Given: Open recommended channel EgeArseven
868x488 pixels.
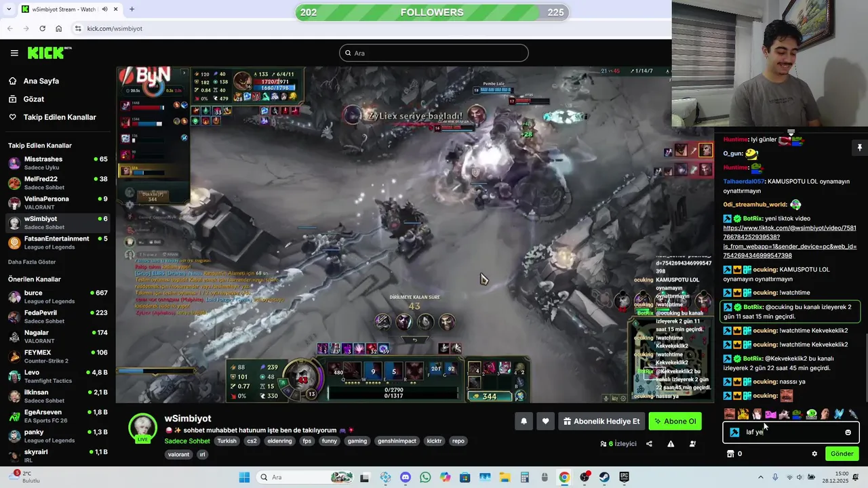Looking at the screenshot, I should 58,415.
